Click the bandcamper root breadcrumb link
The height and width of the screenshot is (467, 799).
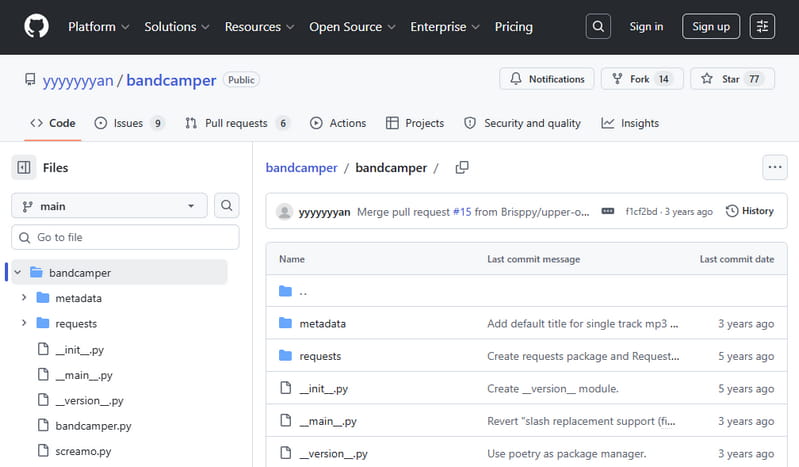point(302,168)
